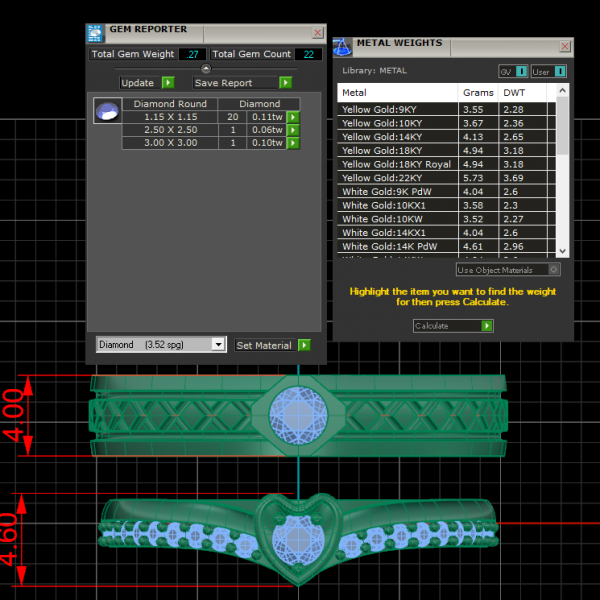
Task: Select Yellow Gold:18KY in metal list
Action: click(381, 150)
